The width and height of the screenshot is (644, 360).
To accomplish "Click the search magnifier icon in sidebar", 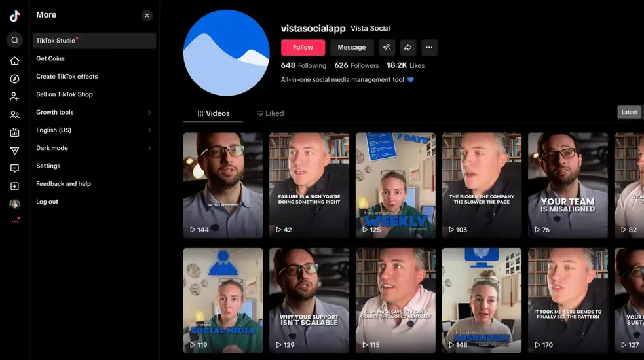I will coord(14,40).
